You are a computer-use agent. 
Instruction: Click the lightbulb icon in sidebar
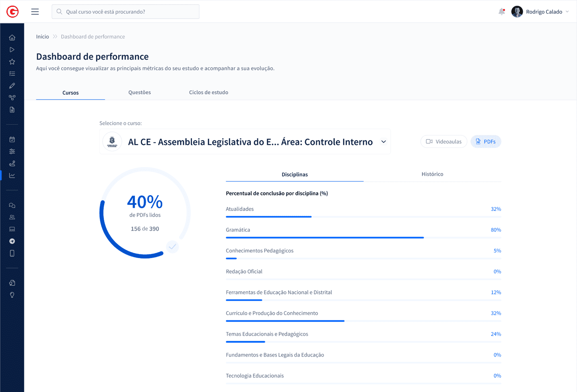(12, 295)
